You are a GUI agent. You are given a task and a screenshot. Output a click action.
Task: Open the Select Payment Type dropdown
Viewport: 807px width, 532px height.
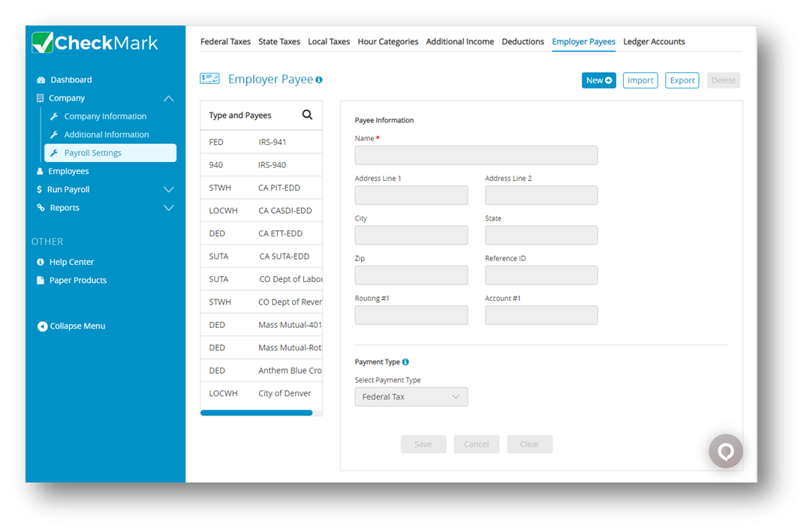411,396
